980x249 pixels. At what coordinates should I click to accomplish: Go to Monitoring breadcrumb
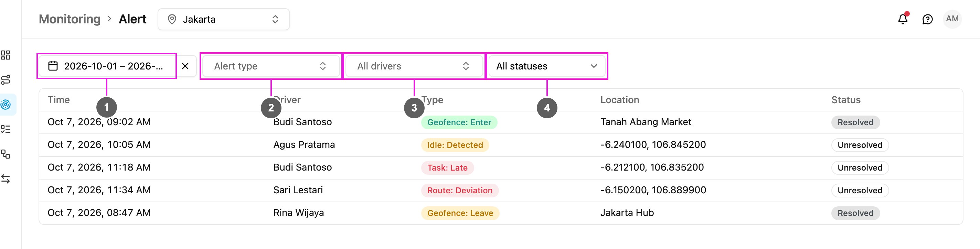70,19
